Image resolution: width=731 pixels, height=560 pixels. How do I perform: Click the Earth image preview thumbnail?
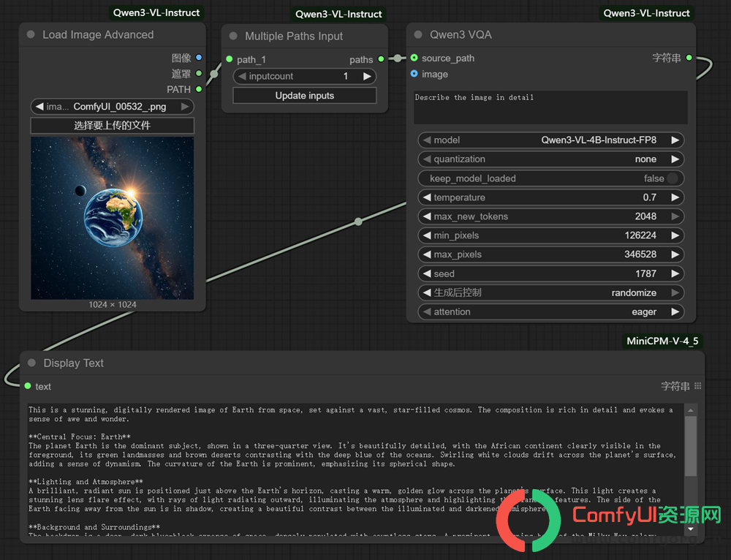(113, 218)
